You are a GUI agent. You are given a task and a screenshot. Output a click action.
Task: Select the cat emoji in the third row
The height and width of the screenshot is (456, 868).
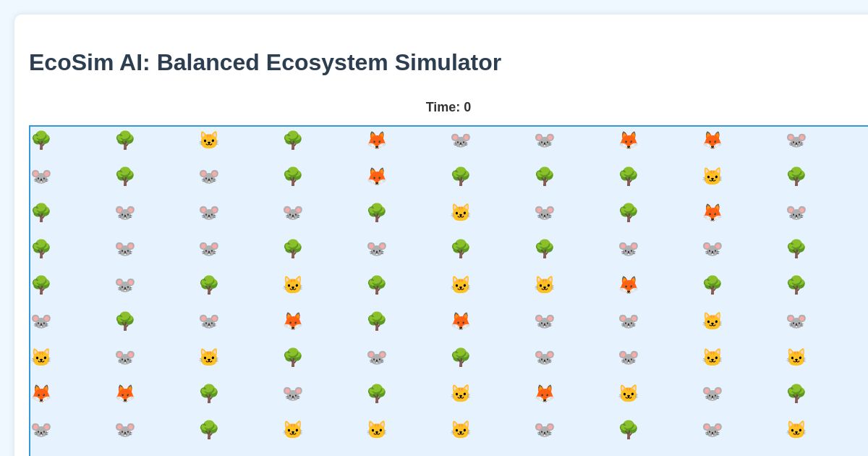(461, 212)
